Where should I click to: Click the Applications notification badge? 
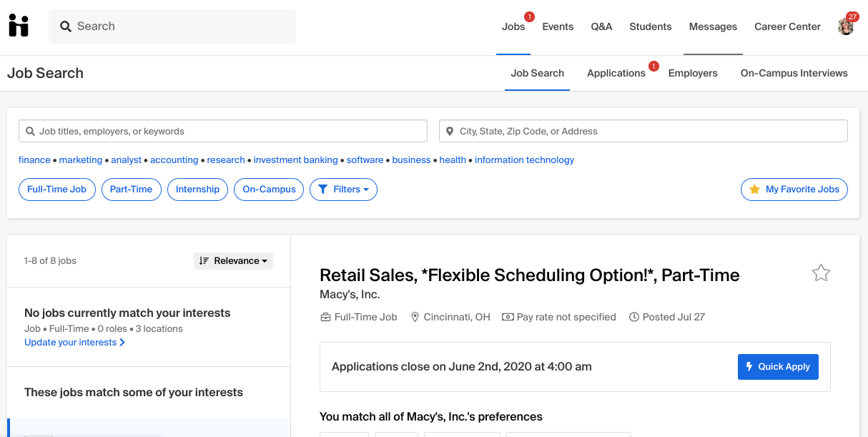pos(654,67)
